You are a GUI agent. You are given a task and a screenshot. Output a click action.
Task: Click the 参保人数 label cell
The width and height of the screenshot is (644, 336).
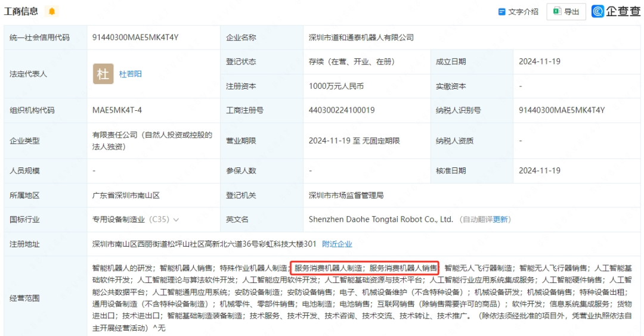coord(262,170)
